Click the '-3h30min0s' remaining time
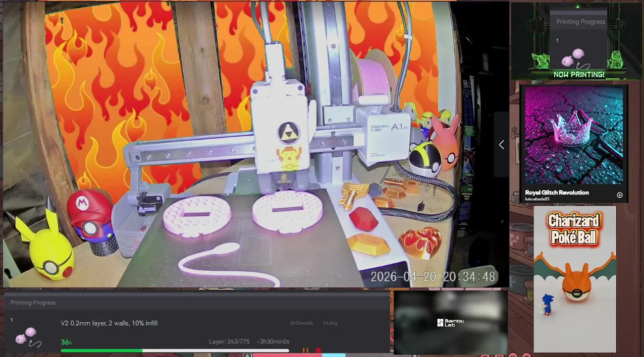The image size is (644, 357). 273,342
